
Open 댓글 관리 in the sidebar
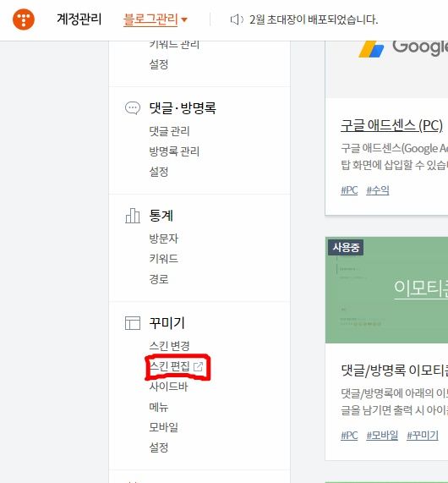click(x=169, y=131)
